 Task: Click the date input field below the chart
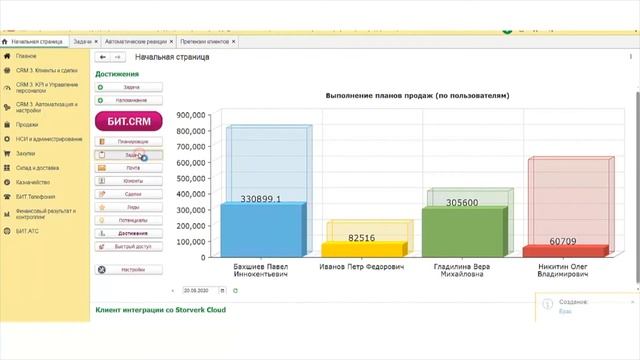coord(200,291)
